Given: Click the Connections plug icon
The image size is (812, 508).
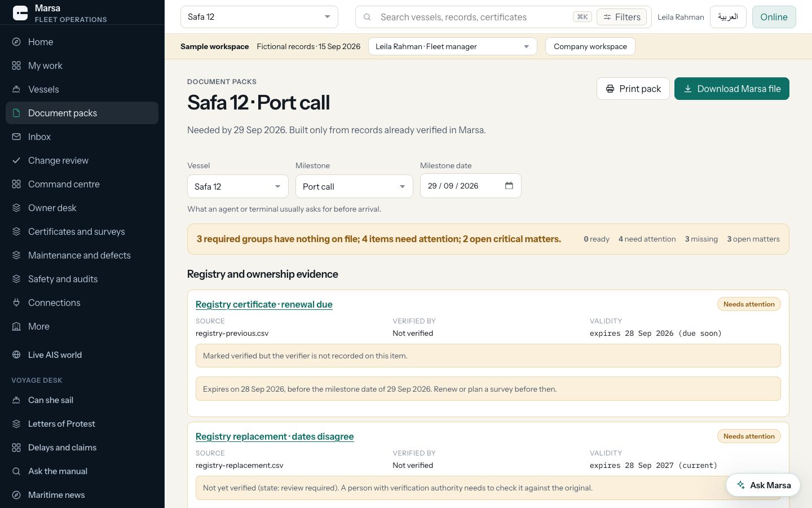Looking at the screenshot, I should 16,303.
